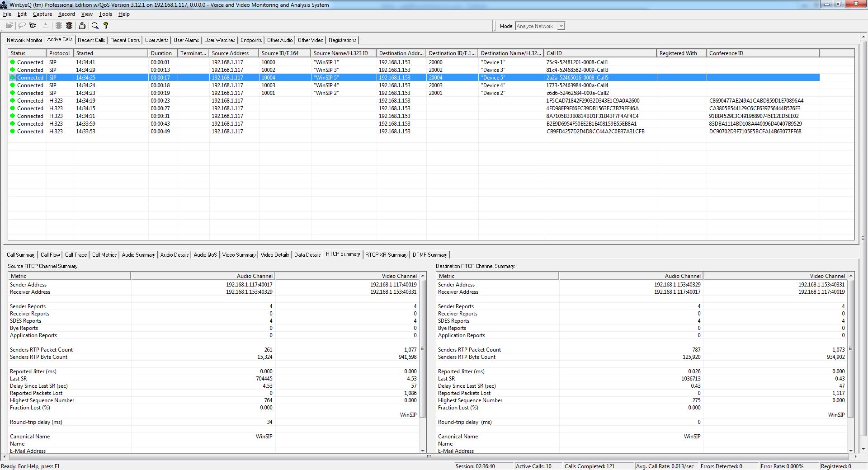Viewport: 868px width, 470px height.
Task: Open the Audio Summary tab
Action: click(x=138, y=255)
